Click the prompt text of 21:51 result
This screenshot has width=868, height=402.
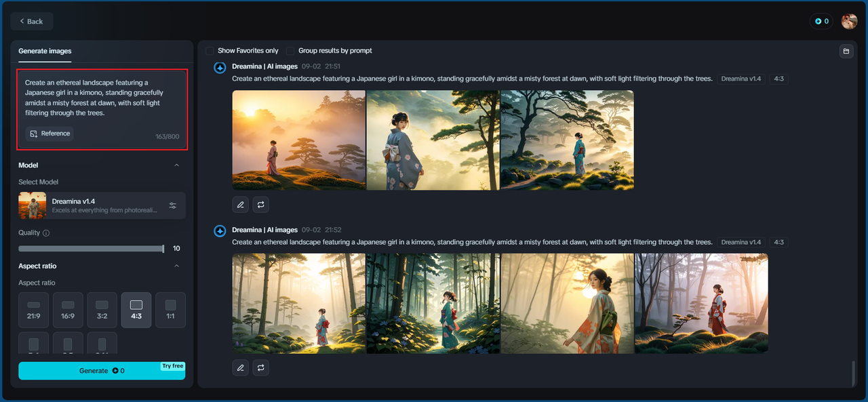pyautogui.click(x=472, y=79)
